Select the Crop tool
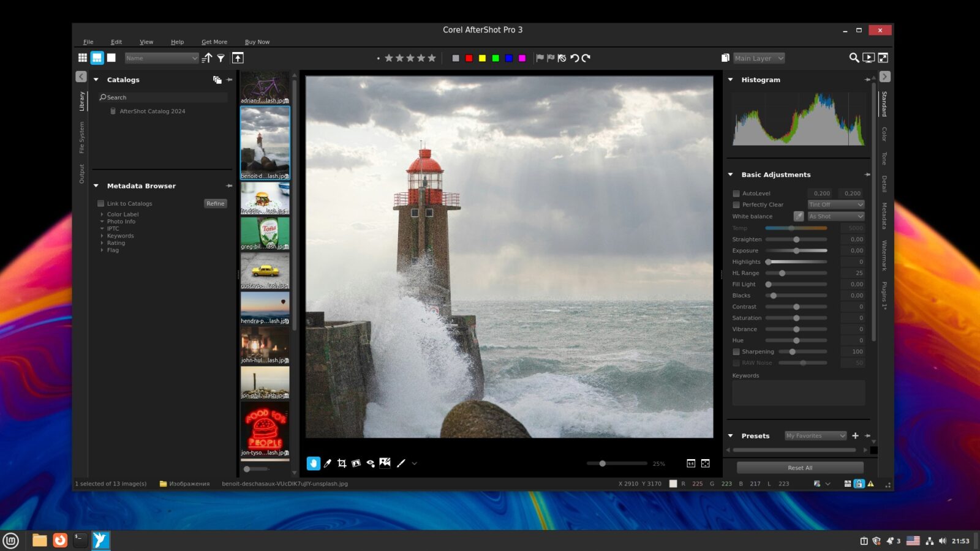Screen dimensions: 980x551 (x=341, y=463)
